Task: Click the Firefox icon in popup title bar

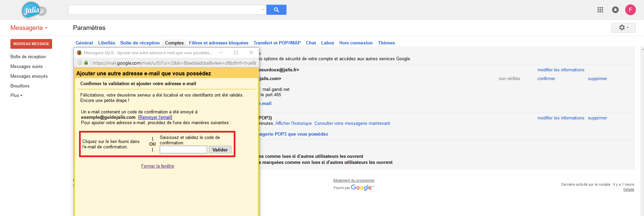Action: coord(79,52)
